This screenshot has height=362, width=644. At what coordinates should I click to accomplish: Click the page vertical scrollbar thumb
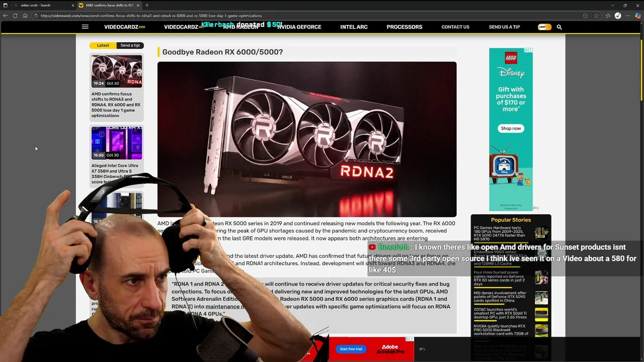(641, 70)
